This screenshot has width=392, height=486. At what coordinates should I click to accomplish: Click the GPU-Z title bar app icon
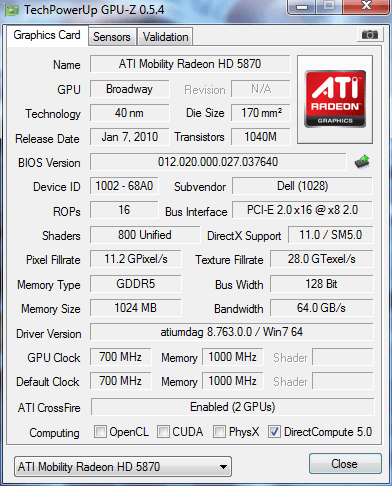pyautogui.click(x=11, y=10)
